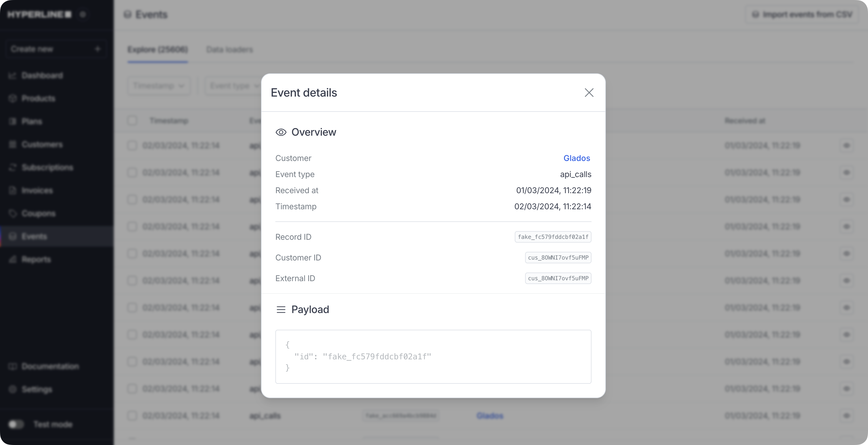Click the Dashboard icon in the sidebar
868x445 pixels.
[x=12, y=76]
